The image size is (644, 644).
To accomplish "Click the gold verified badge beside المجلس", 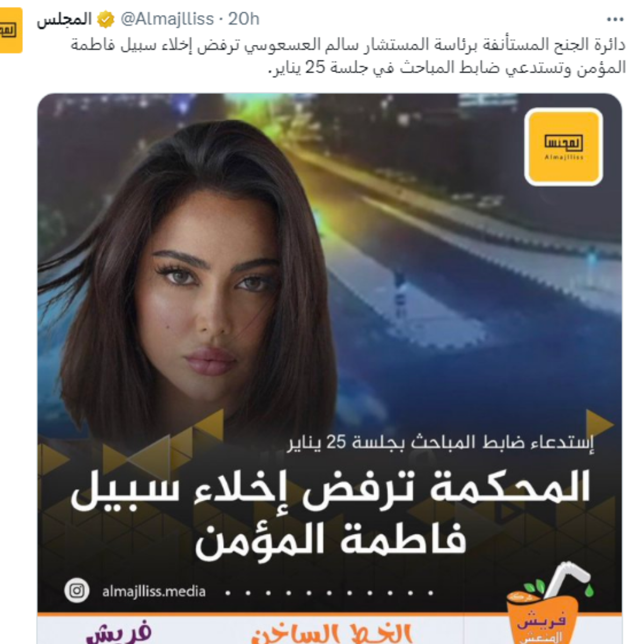I will click(x=106, y=20).
